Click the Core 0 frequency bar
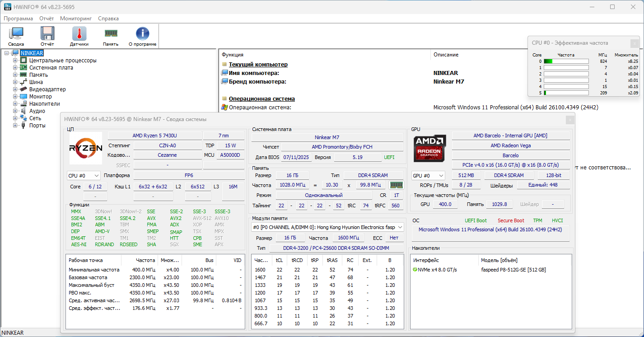This screenshot has height=337, width=644. [566, 61]
